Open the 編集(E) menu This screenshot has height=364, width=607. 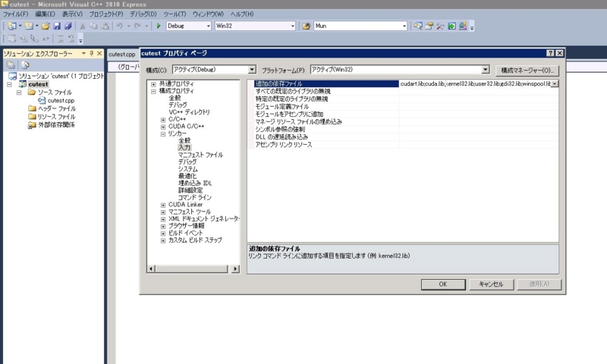point(45,14)
